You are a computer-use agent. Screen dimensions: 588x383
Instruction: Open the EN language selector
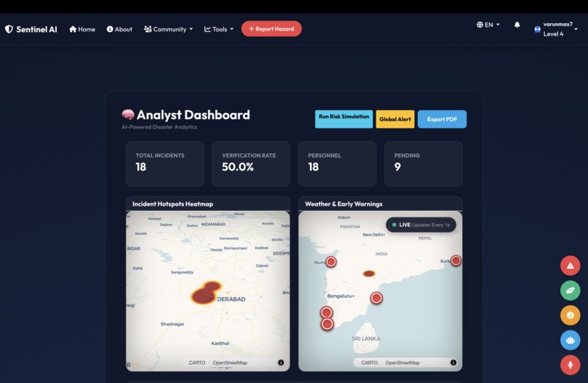pos(488,25)
